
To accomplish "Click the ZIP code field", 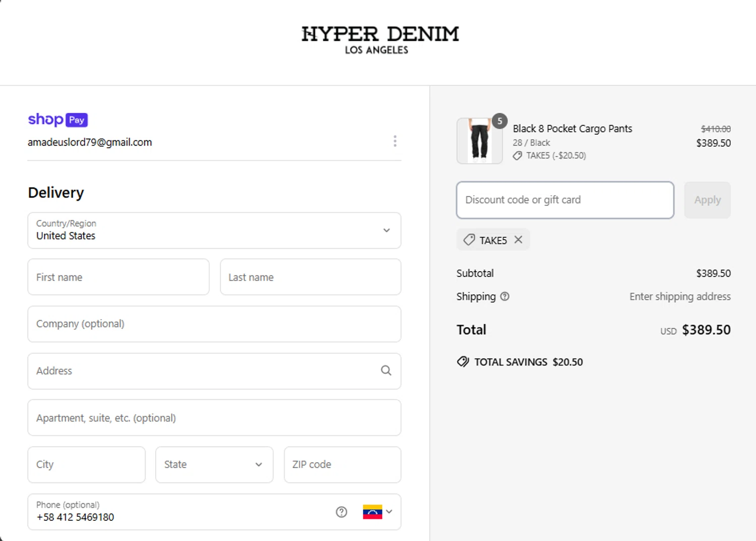I will click(342, 464).
